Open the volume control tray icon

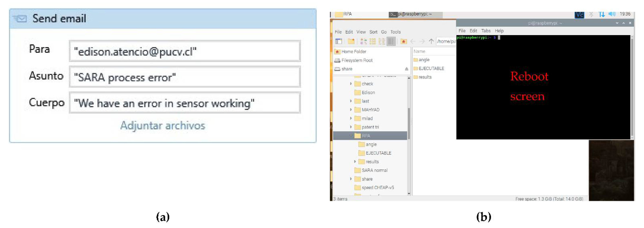[612, 14]
